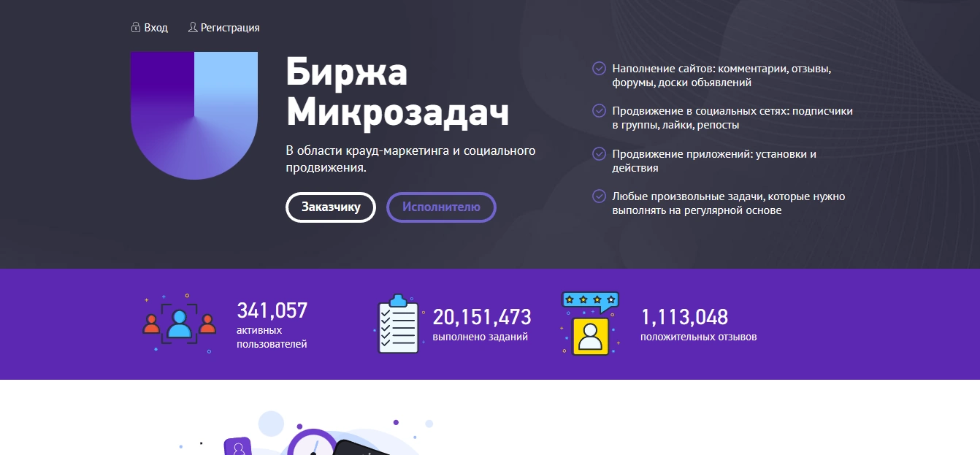Click the subtitle В области крауд-маркетинга
980x455 pixels.
410,159
